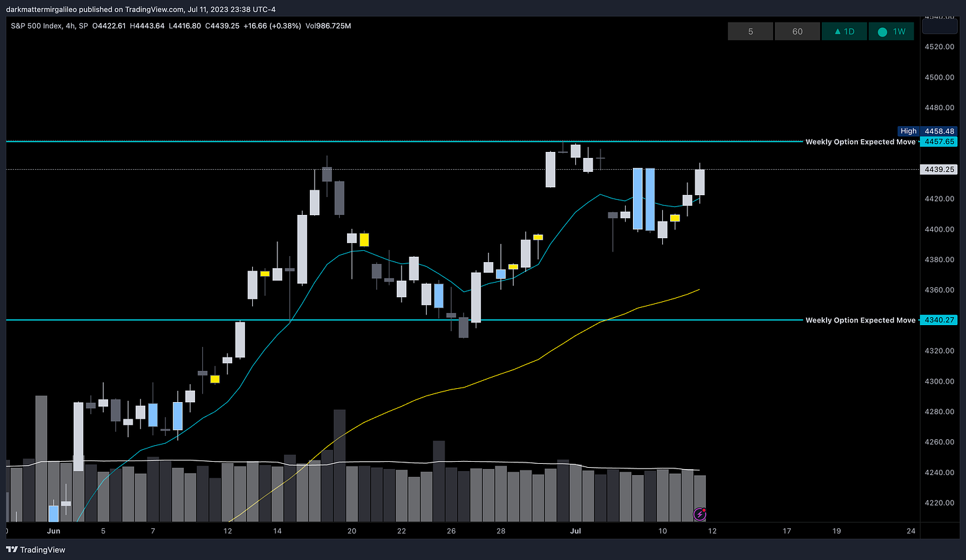Screen dimensions: 966x560
Task: Click the 4340.27 expected move price label
Action: [939, 320]
